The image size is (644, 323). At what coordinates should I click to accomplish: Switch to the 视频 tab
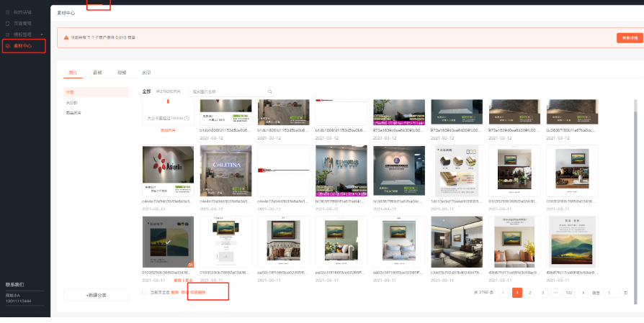tap(122, 73)
